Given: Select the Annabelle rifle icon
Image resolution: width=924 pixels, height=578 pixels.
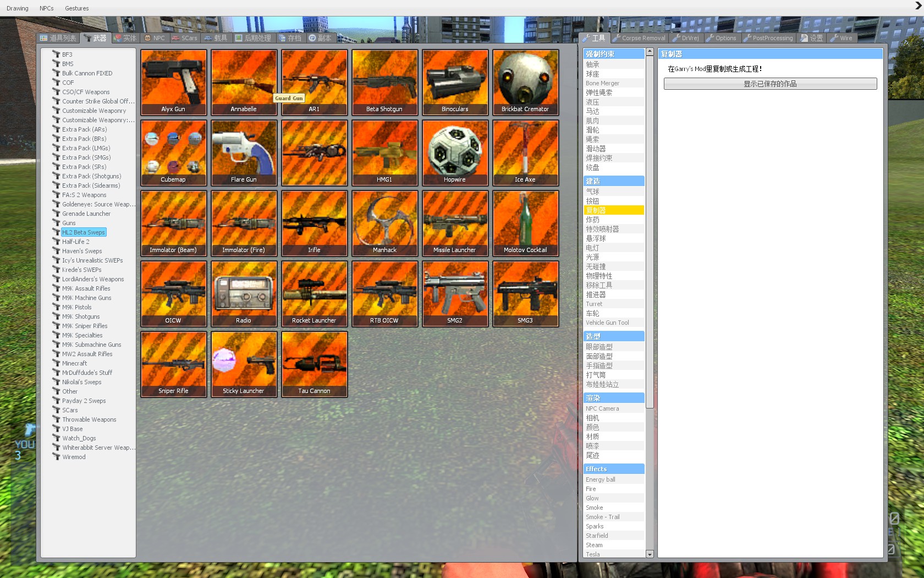Looking at the screenshot, I should click(244, 83).
